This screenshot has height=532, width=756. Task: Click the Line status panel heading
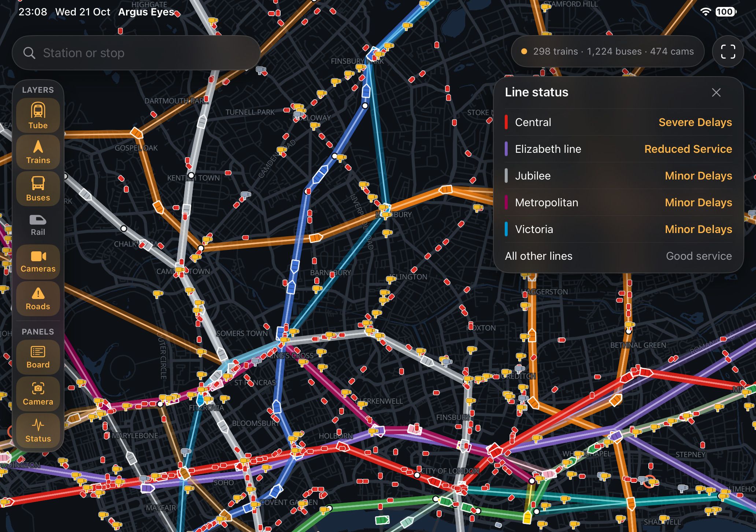[x=537, y=92]
